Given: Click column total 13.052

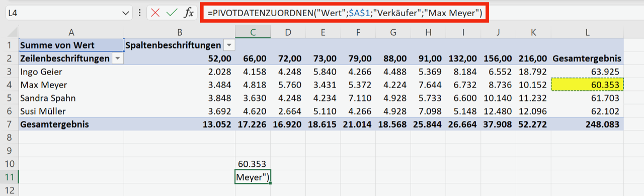Looking at the screenshot, I should (217, 124).
